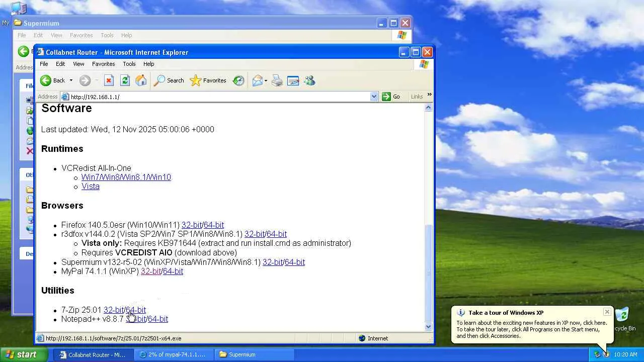Expand the address bar dropdown list

tap(374, 97)
